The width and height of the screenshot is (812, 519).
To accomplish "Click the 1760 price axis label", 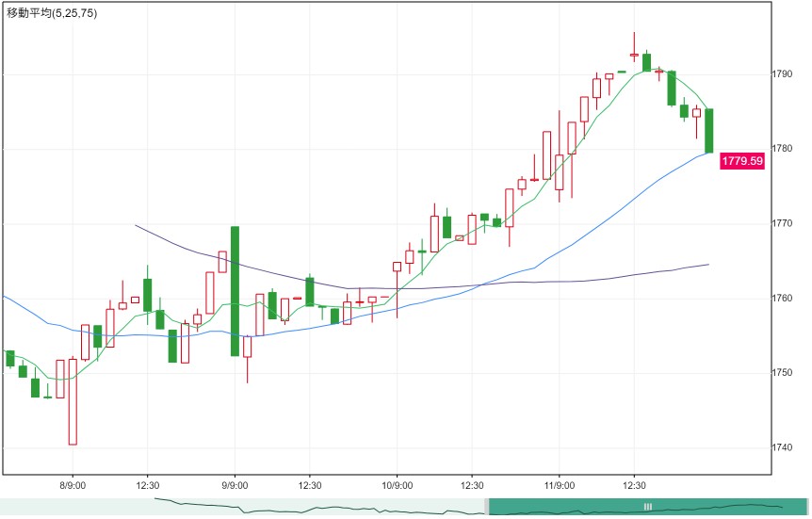I will point(782,299).
